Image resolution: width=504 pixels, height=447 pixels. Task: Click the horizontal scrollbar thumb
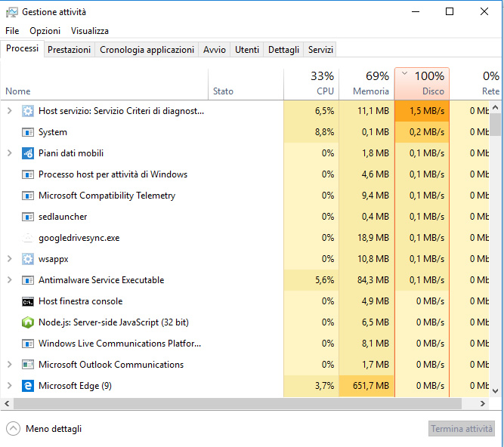(x=237, y=404)
